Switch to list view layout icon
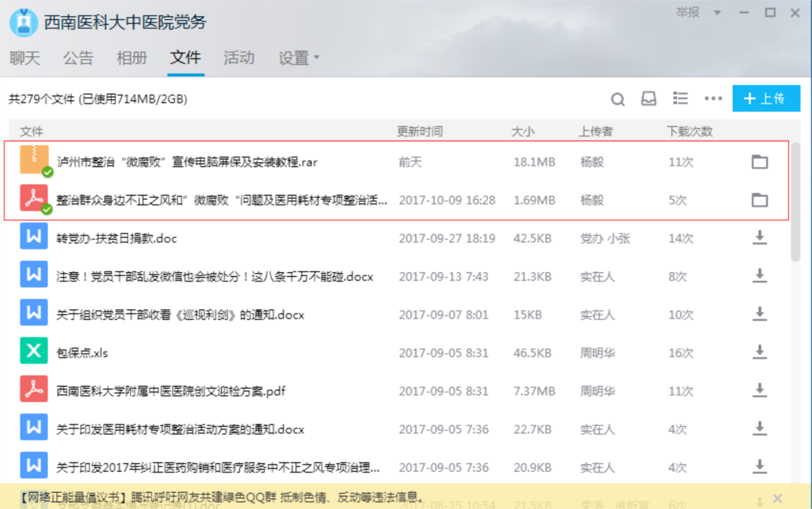The image size is (812, 509). tap(680, 99)
